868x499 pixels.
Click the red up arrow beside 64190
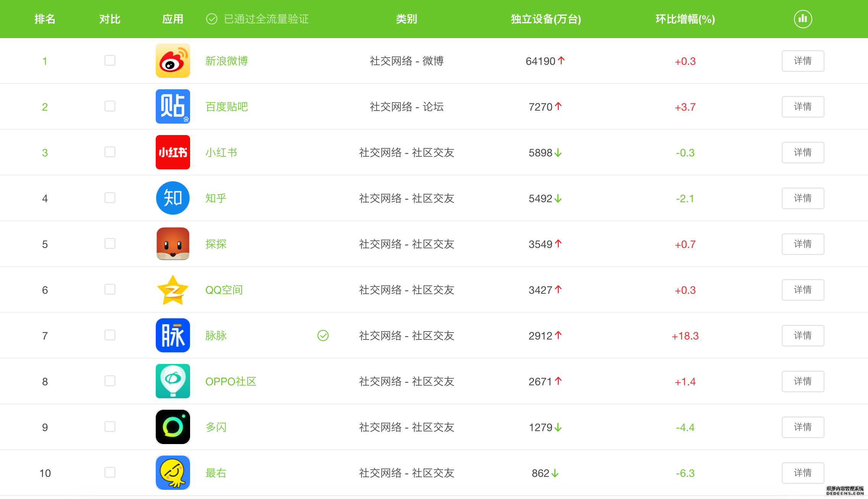561,60
